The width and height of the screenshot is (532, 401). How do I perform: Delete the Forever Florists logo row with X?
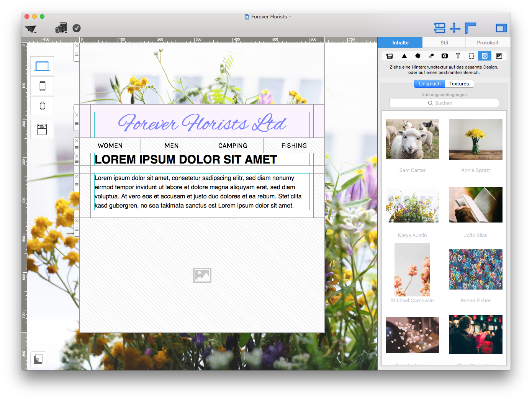(77, 115)
